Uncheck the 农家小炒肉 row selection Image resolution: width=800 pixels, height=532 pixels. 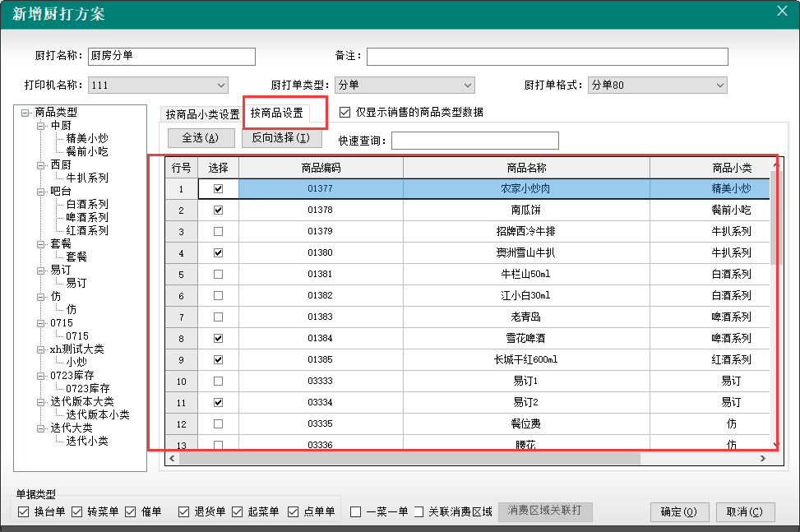click(219, 188)
